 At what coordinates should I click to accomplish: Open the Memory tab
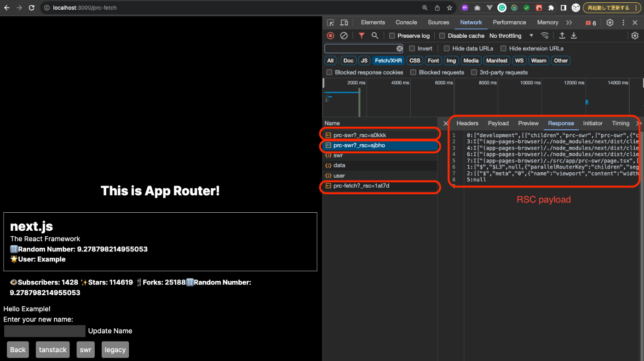[x=547, y=23]
